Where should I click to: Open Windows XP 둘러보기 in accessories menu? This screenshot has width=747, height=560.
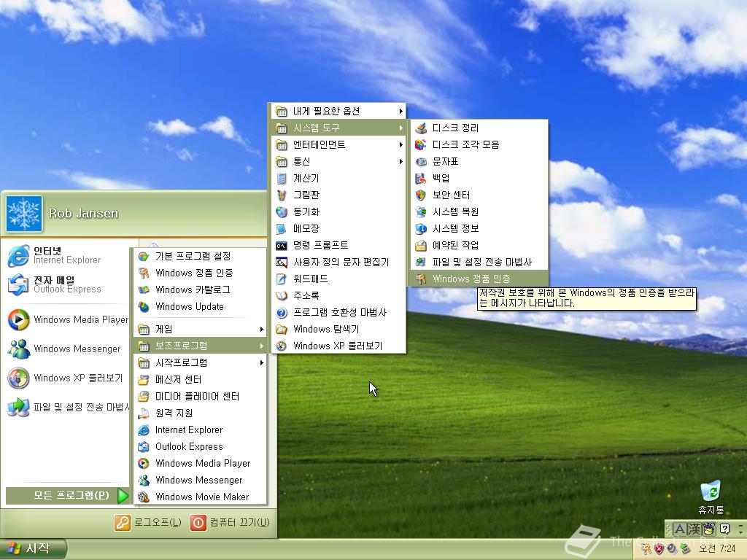338,346
